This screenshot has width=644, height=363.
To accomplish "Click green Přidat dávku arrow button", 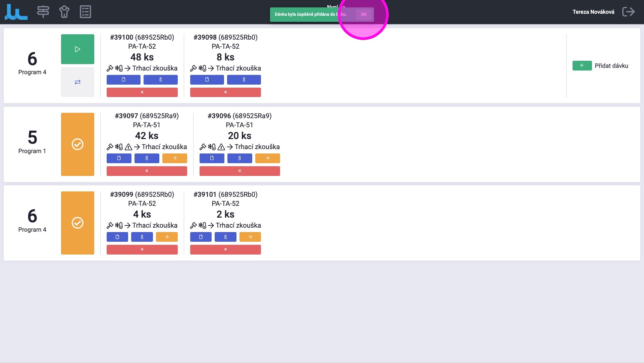I will [x=582, y=65].
